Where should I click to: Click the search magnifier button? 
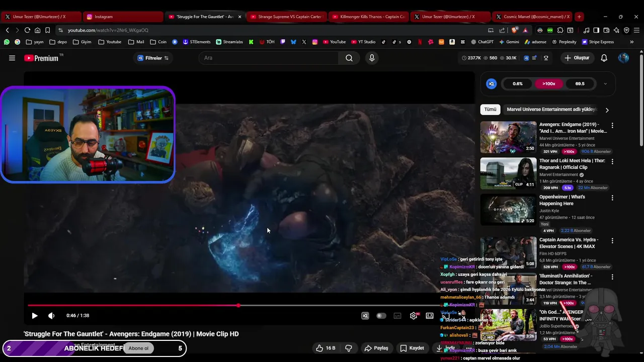[x=349, y=58]
